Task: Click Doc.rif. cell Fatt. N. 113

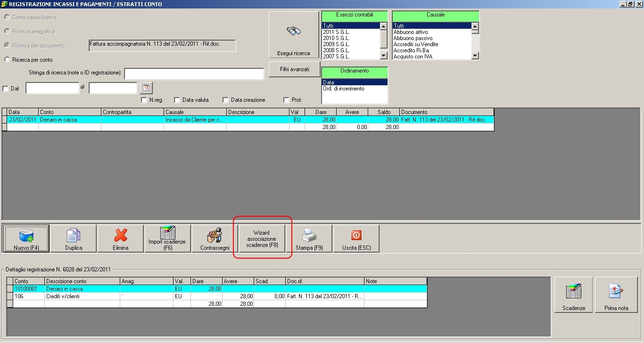Action: pos(325,296)
